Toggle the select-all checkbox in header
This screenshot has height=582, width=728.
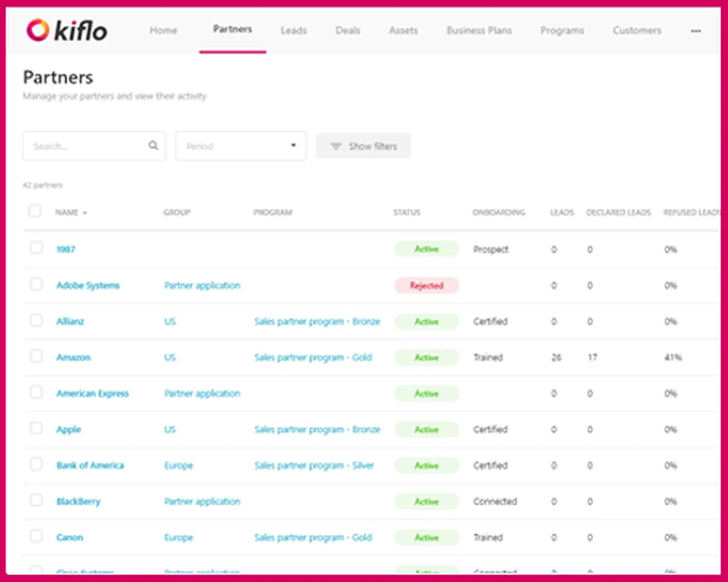[35, 211]
